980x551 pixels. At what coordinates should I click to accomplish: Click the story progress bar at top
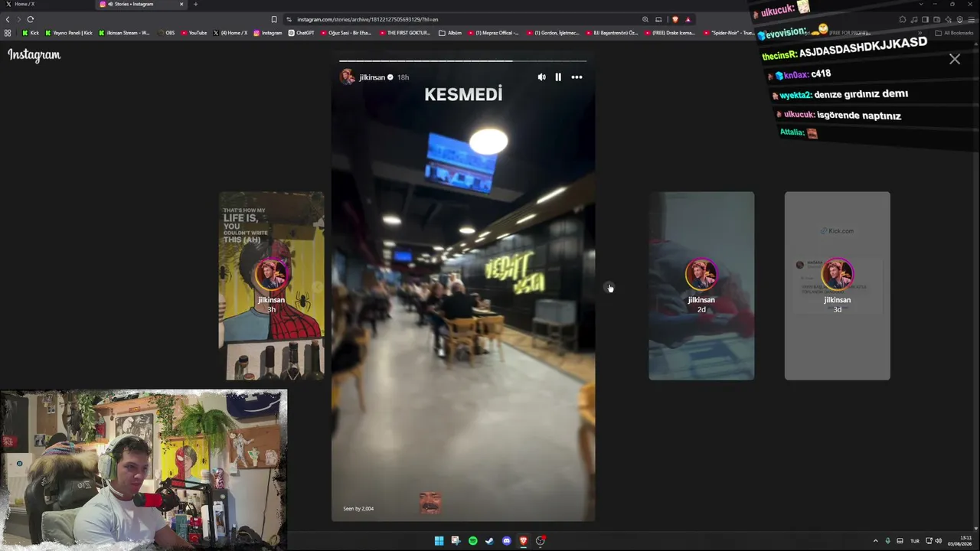pos(462,60)
